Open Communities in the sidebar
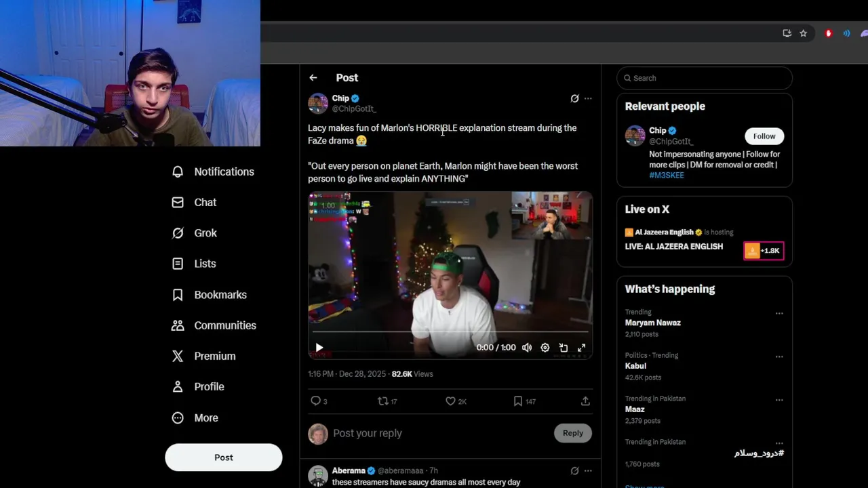The image size is (868, 488). coord(214,325)
